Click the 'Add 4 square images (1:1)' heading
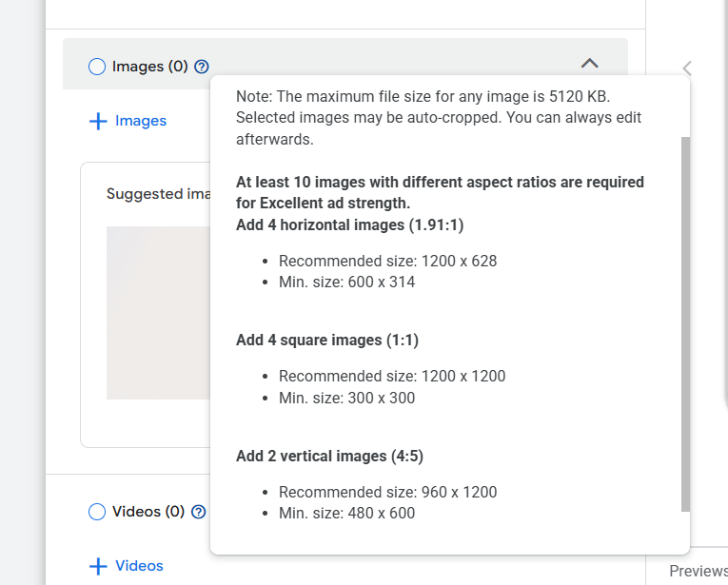 pyautogui.click(x=326, y=341)
